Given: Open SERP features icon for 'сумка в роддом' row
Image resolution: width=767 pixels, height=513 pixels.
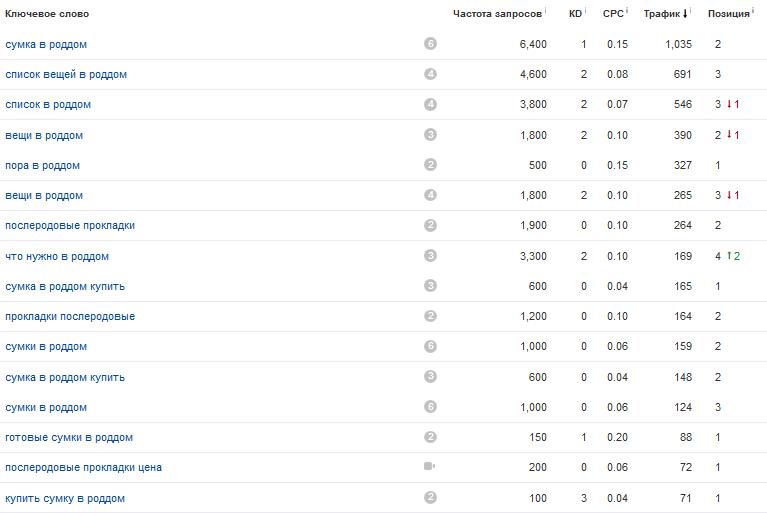Looking at the screenshot, I should pyautogui.click(x=430, y=44).
